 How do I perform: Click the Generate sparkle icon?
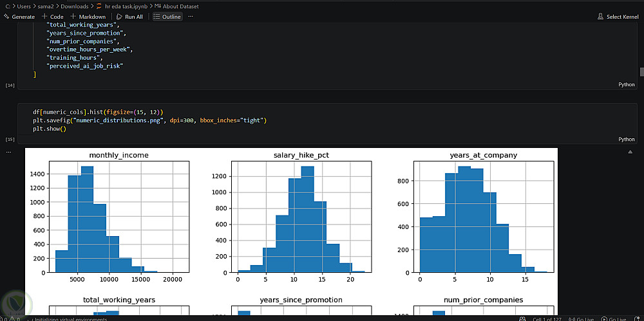[x=6, y=17]
